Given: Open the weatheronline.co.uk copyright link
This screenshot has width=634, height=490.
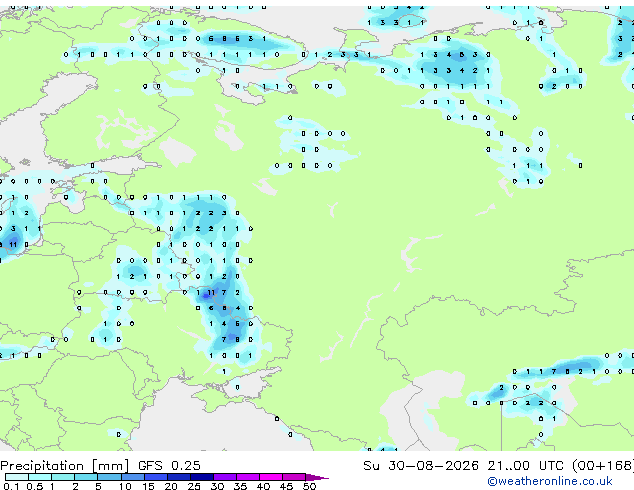Looking at the screenshot, I should (549, 481).
